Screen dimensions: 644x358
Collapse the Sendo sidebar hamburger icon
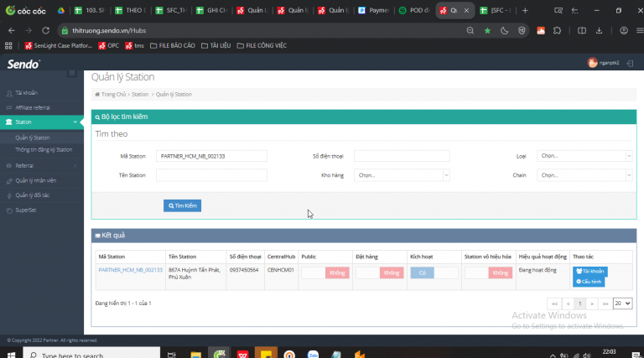point(72,73)
